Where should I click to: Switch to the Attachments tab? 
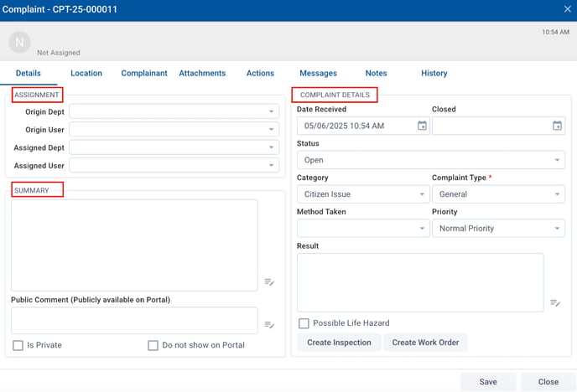click(202, 74)
